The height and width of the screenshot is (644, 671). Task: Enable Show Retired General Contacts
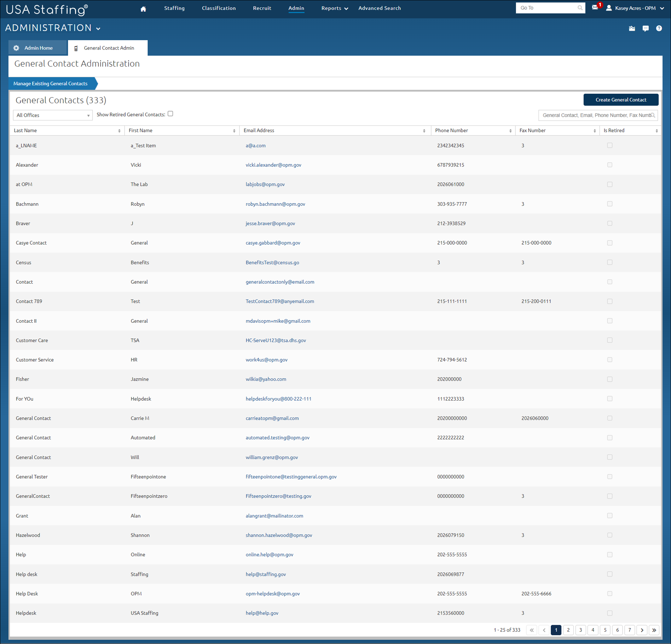(170, 114)
